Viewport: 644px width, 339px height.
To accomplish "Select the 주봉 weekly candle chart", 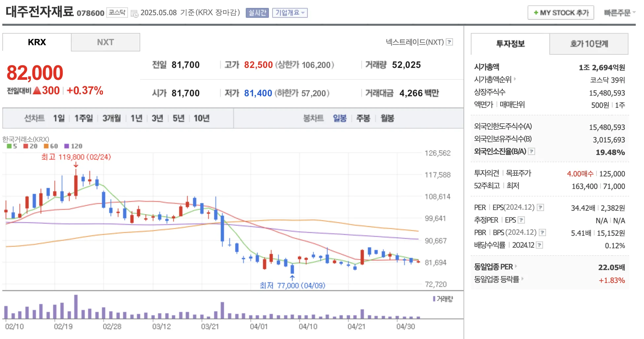I will click(x=363, y=118).
